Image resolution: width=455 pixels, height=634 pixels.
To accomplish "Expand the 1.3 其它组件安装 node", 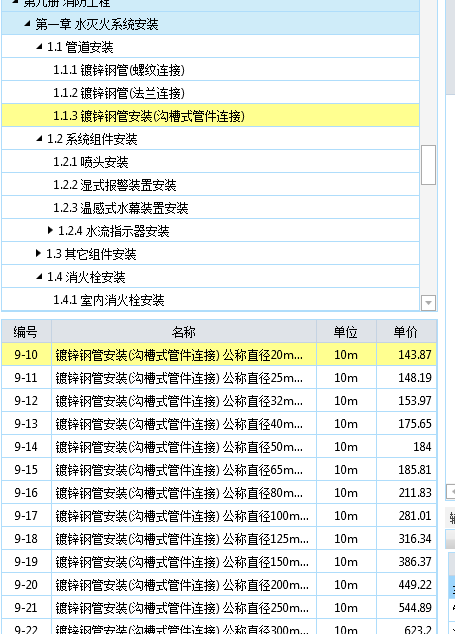I will tap(38, 254).
